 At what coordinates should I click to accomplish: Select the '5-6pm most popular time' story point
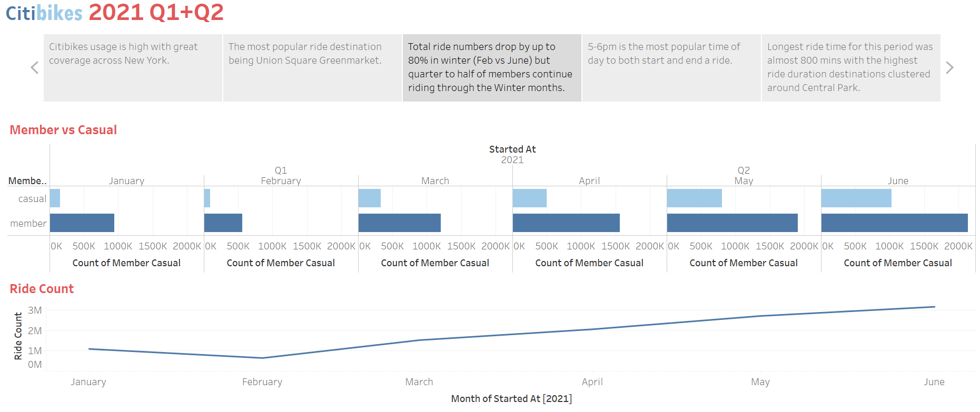pyautogui.click(x=671, y=67)
